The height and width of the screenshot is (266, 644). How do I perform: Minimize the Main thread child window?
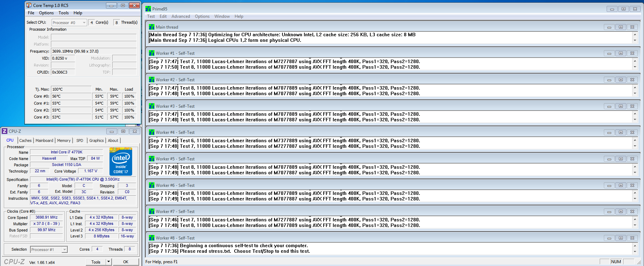pos(609,27)
